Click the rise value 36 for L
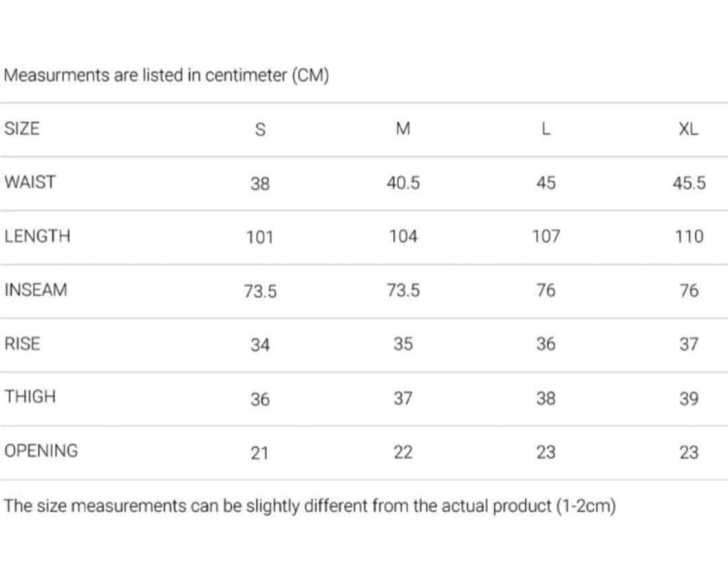 point(546,345)
